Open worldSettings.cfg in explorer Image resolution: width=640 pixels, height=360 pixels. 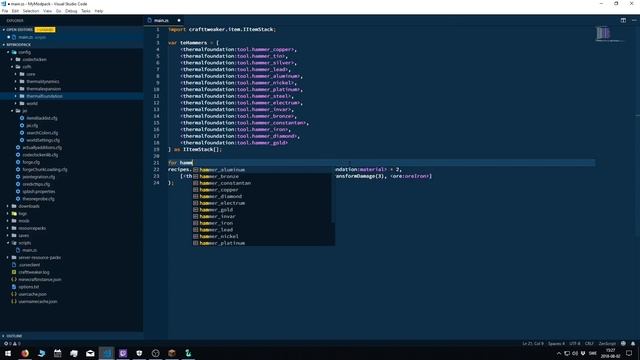[43, 140]
